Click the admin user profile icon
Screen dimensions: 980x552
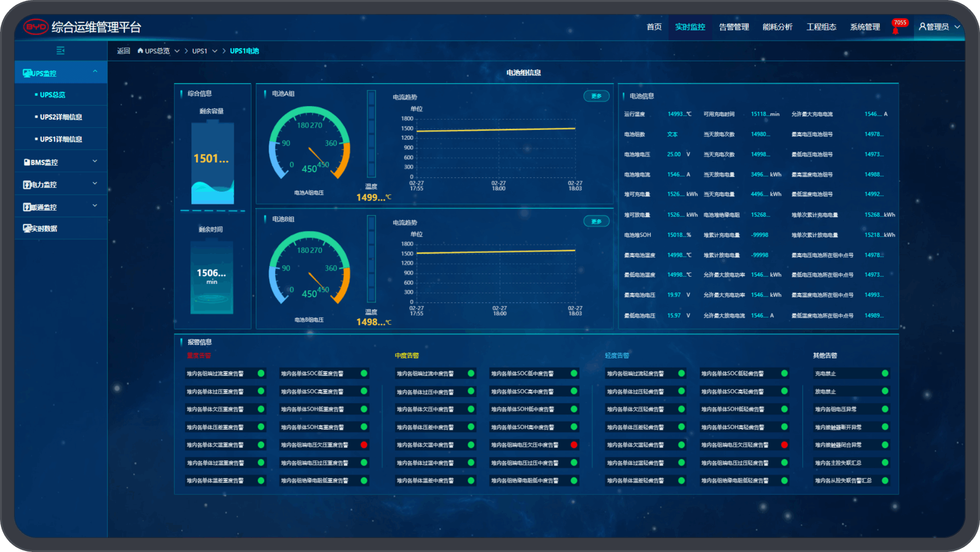[x=922, y=27]
